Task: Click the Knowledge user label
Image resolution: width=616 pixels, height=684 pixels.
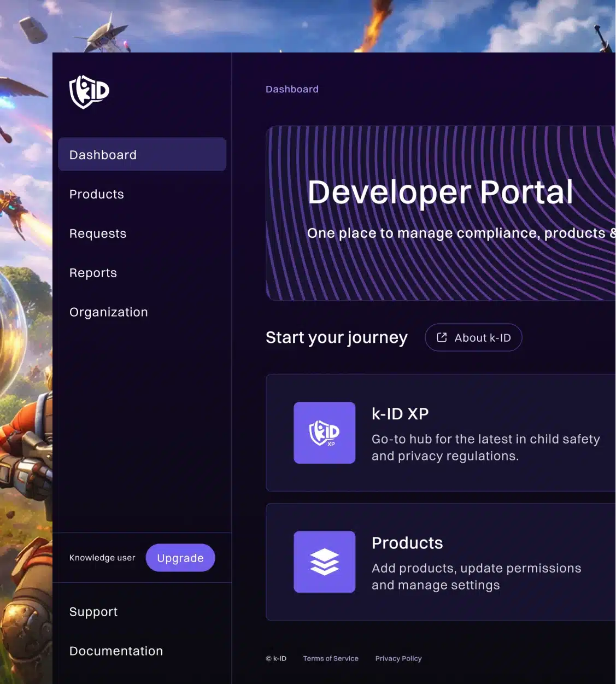Action: pos(102,558)
